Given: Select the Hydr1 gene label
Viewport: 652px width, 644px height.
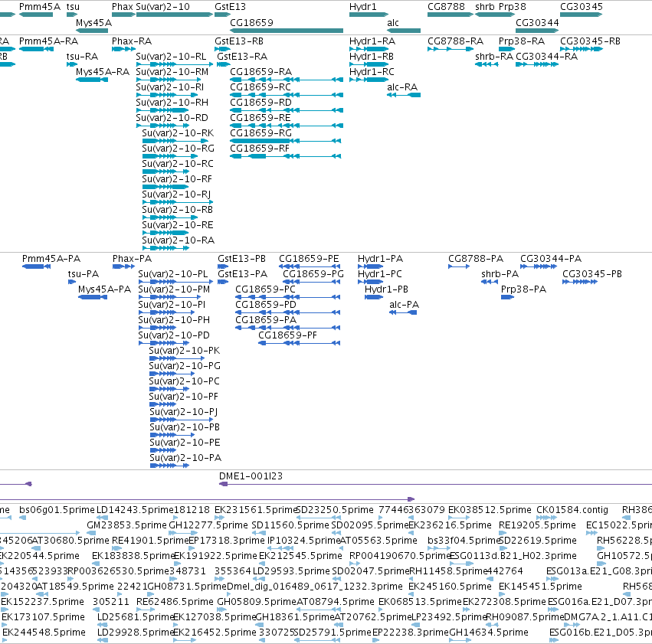Looking at the screenshot, I should (x=362, y=7).
